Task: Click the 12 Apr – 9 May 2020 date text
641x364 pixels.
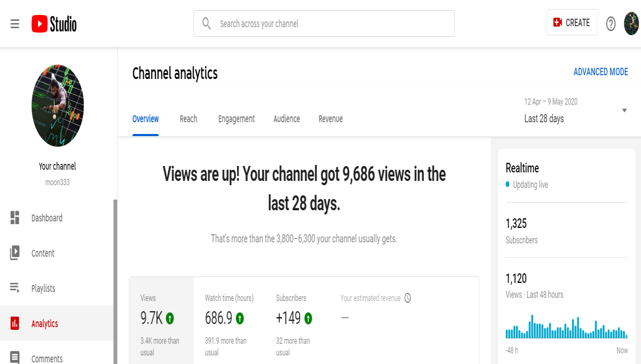Action: tap(551, 101)
